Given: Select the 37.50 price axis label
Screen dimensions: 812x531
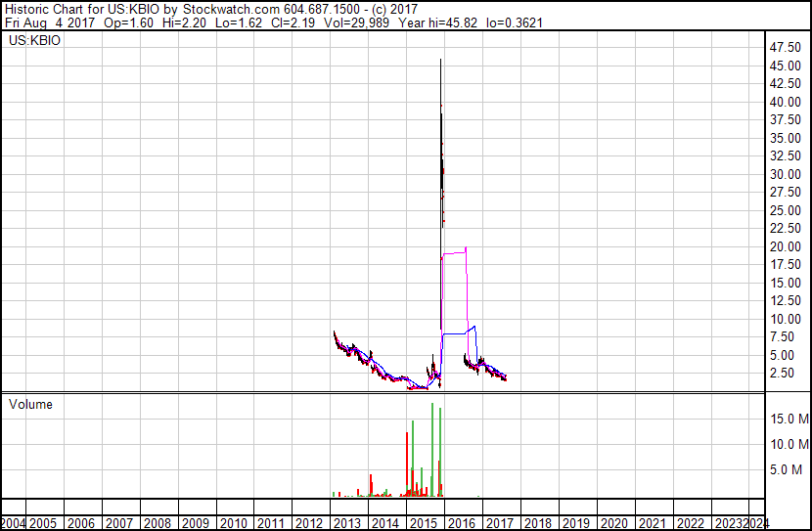Looking at the screenshot, I should point(785,119).
